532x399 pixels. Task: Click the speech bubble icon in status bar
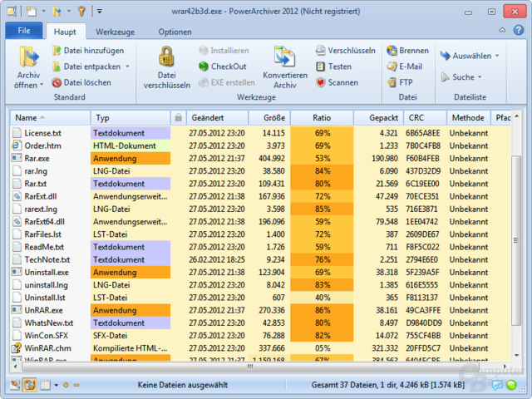(x=497, y=385)
